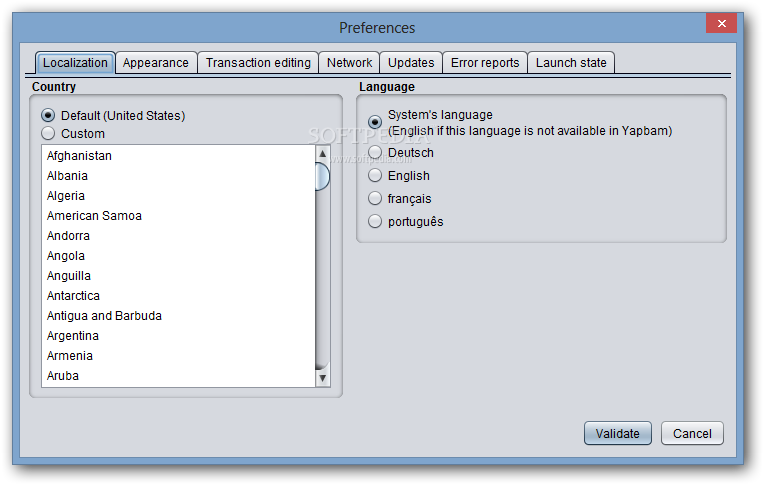Open the Updates tab
The image size is (764, 485).
pyautogui.click(x=411, y=63)
